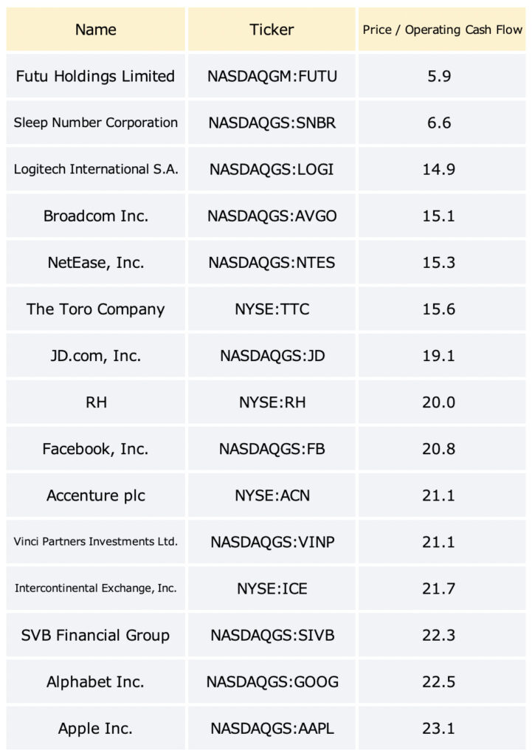Click the Vinci Partners Investments Ltd. cell
This screenshot has width=532, height=756.
click(95, 542)
